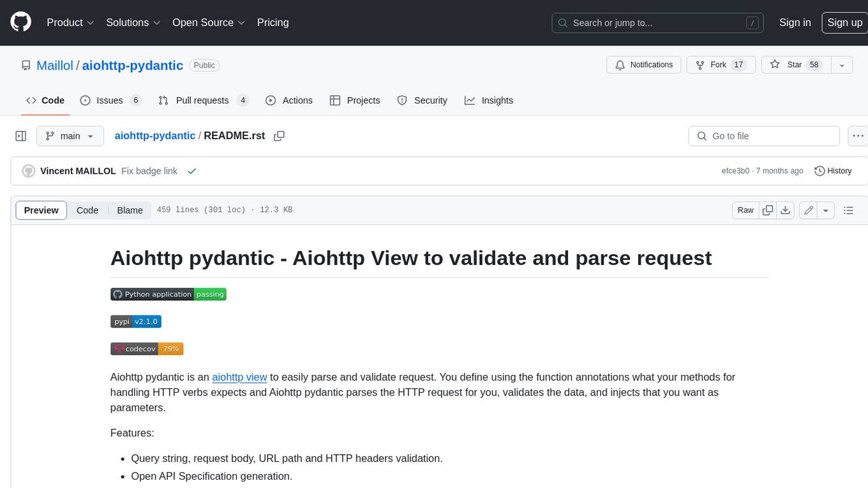Switch to the Security tab
This screenshot has width=868, height=488.
(x=423, y=100)
